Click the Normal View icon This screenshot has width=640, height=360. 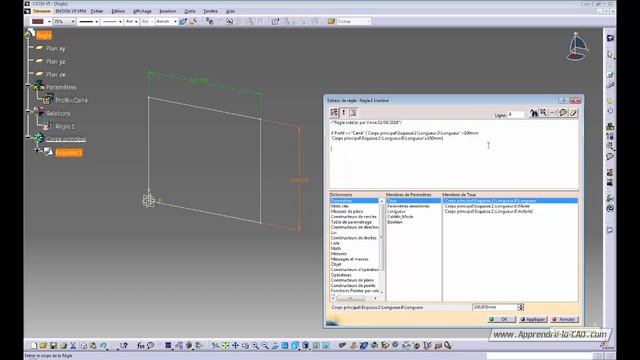[275, 345]
